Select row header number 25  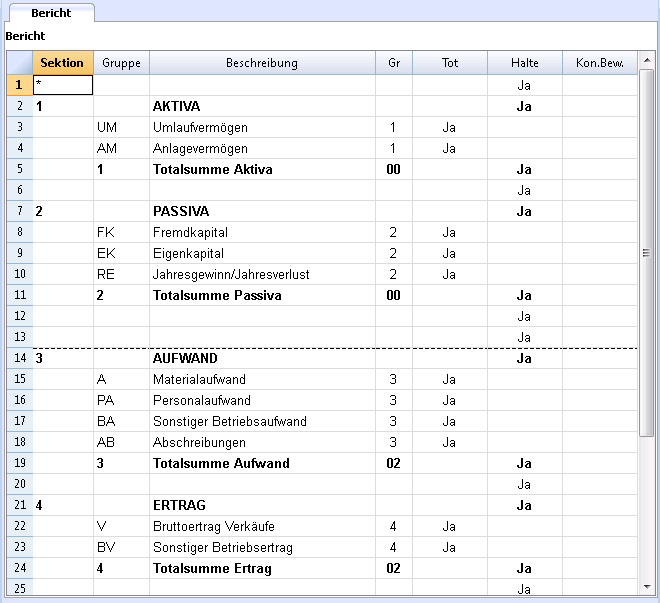point(19,587)
